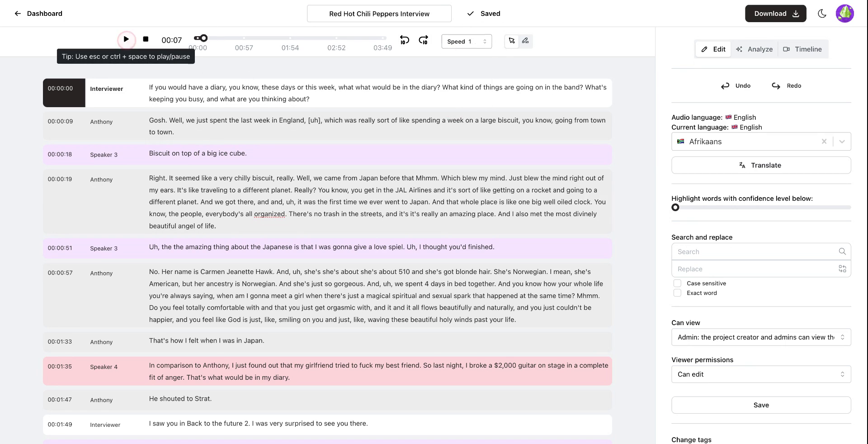Viewport: 868px width, 444px height.
Task: Click search magnifier icon in Search field
Action: (842, 251)
